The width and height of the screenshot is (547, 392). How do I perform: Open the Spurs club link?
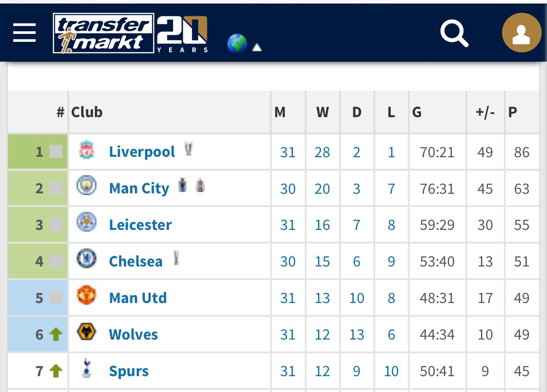pyautogui.click(x=129, y=371)
